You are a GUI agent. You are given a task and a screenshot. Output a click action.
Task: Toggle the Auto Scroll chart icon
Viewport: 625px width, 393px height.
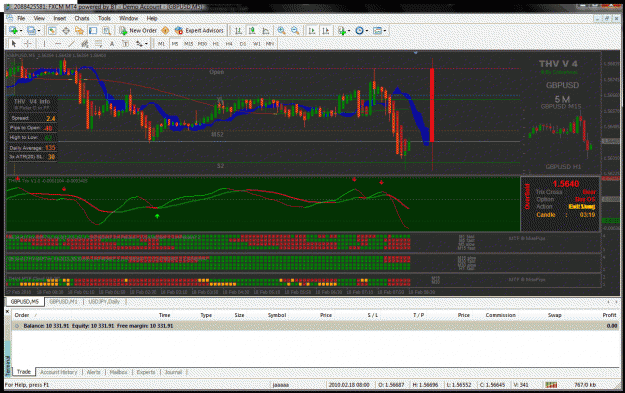[312, 31]
